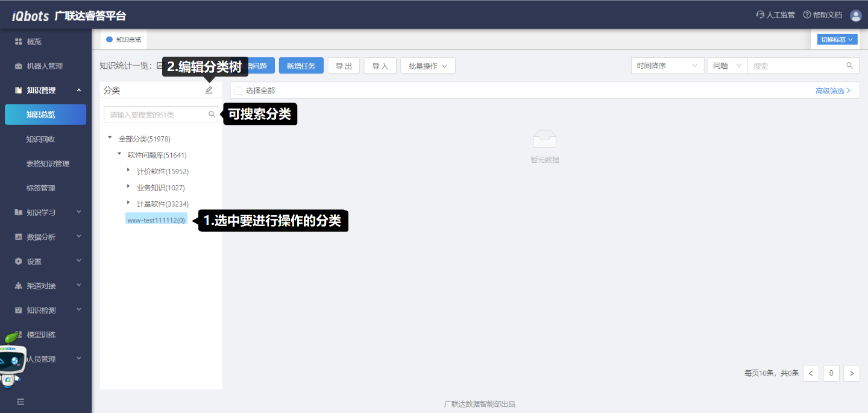The image size is (868, 413).
Task: Click the 新增任务 button
Action: [x=301, y=66]
